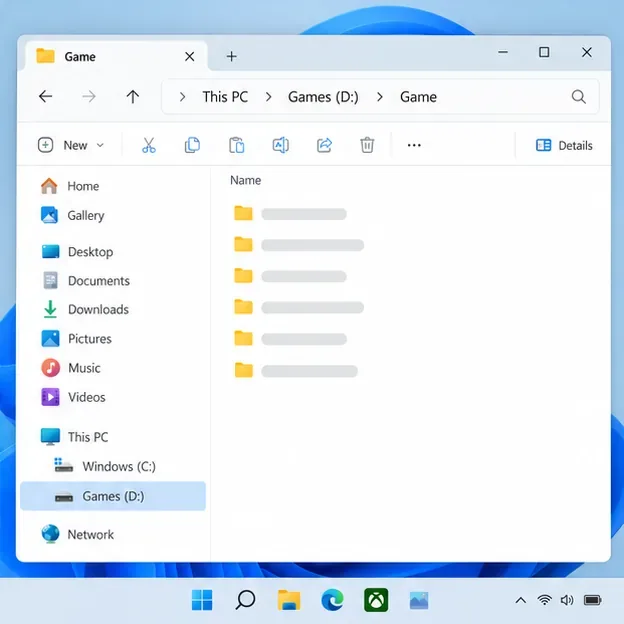Open Gallery in the sidebar
This screenshot has height=624, width=624.
72,215
